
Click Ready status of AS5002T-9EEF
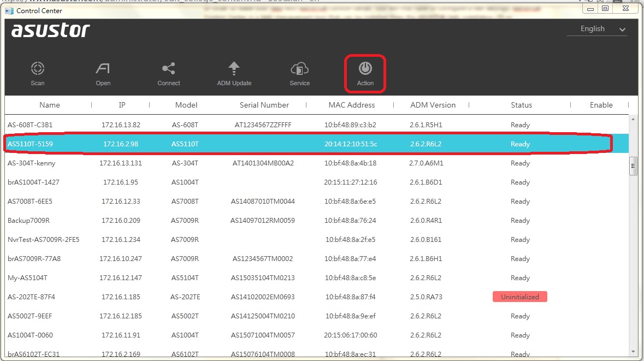521,316
